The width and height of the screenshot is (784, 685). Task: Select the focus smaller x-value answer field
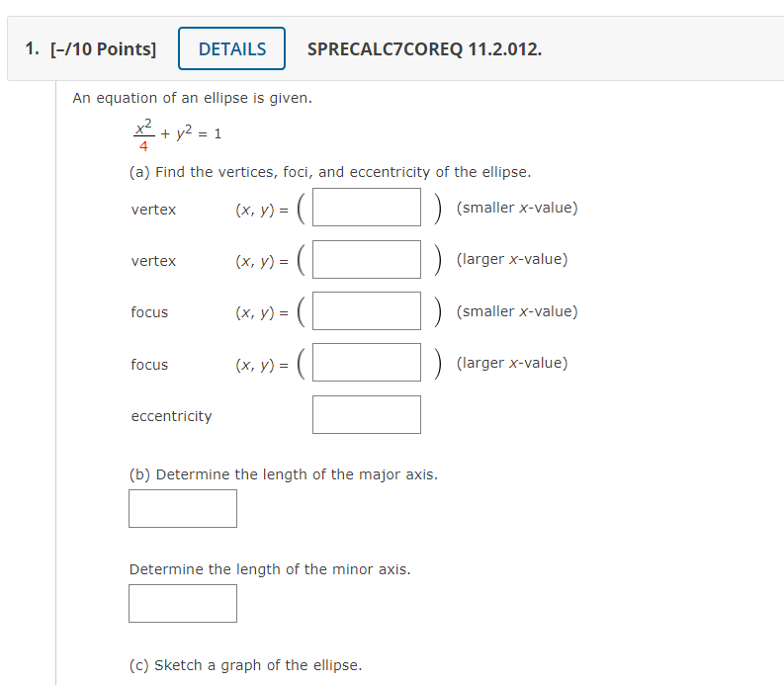tap(367, 311)
